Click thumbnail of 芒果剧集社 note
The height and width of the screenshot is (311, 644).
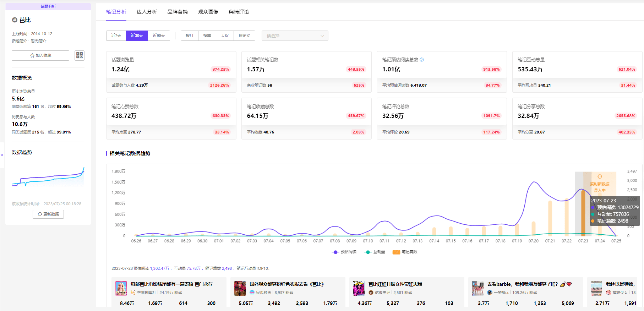121,288
